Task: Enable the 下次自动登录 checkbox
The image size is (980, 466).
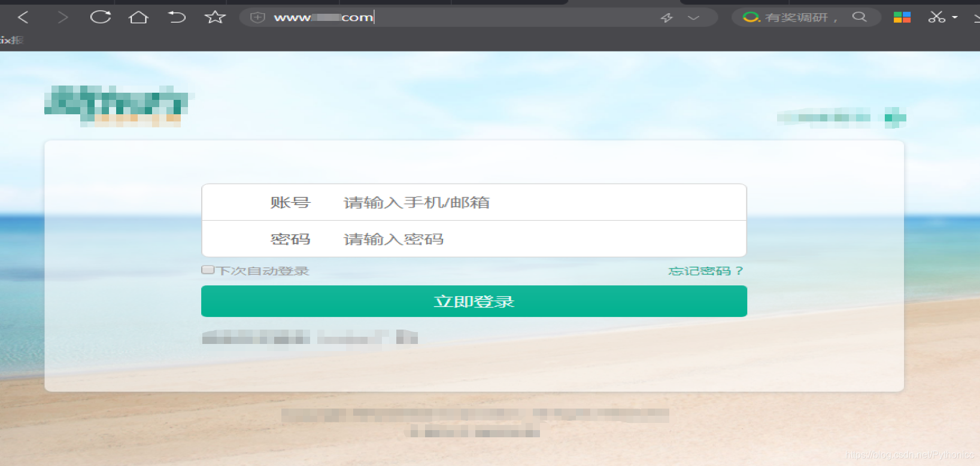Action: tap(208, 270)
